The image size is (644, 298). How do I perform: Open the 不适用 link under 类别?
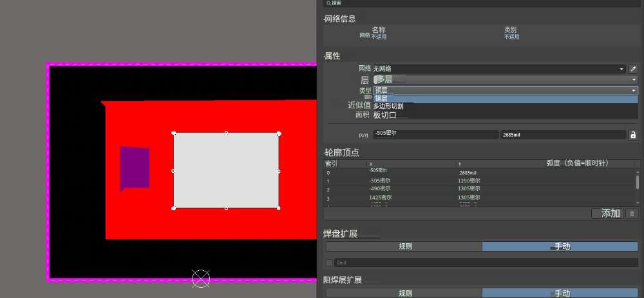click(511, 37)
